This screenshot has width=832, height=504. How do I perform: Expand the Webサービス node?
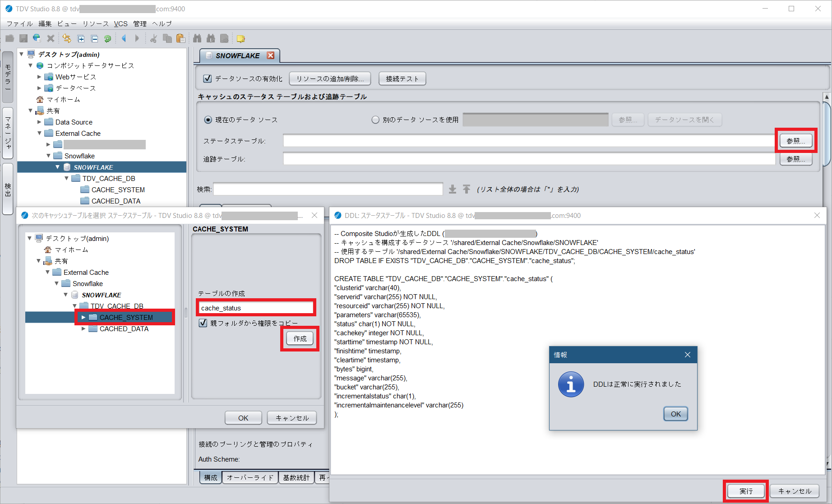(x=39, y=77)
